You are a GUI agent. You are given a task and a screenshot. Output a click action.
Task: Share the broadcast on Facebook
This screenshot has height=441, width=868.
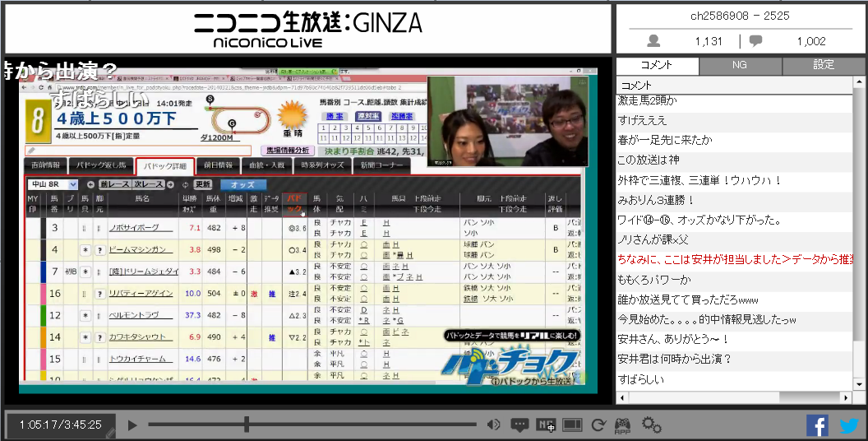(817, 425)
